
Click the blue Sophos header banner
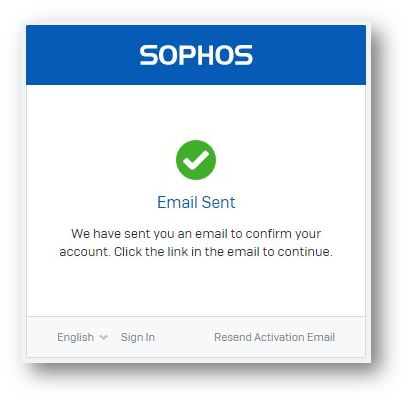point(196,55)
